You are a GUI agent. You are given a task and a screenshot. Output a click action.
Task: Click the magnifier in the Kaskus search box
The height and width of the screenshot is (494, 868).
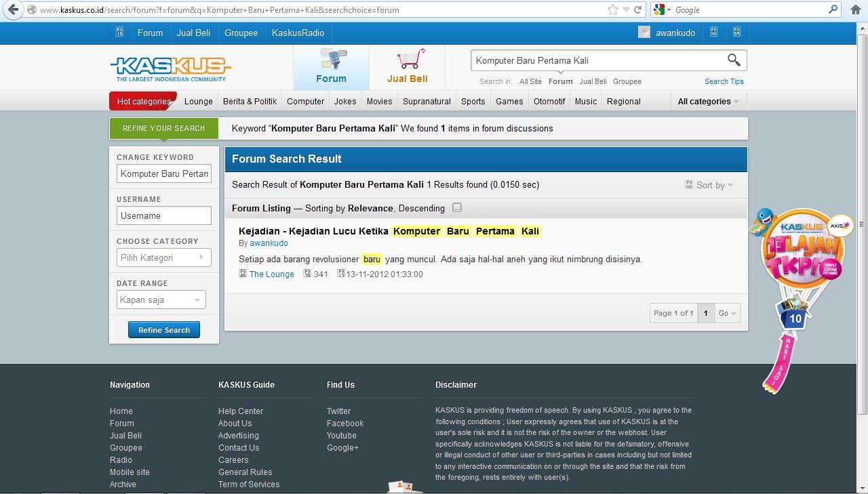point(734,60)
